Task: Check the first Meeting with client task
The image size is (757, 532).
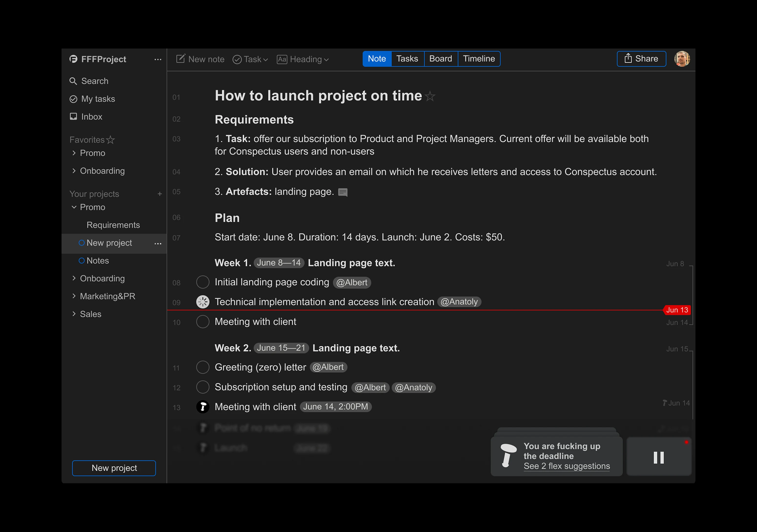Action: (x=202, y=322)
